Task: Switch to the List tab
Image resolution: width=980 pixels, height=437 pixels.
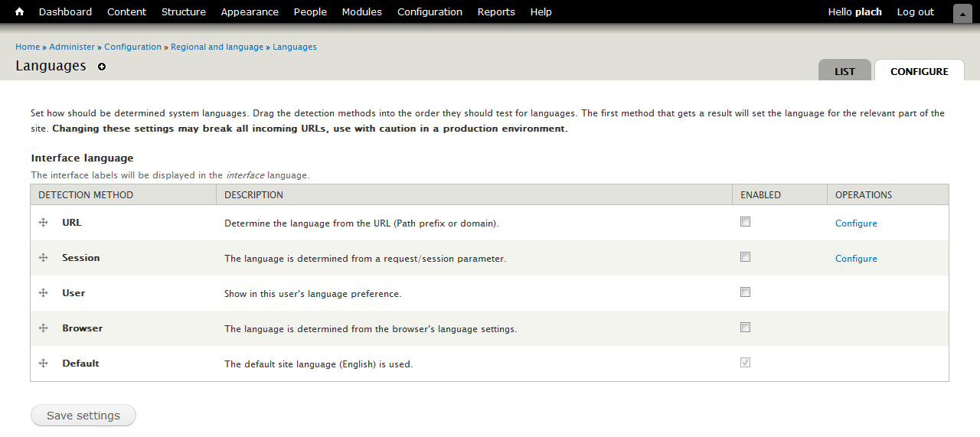Action: [844, 71]
